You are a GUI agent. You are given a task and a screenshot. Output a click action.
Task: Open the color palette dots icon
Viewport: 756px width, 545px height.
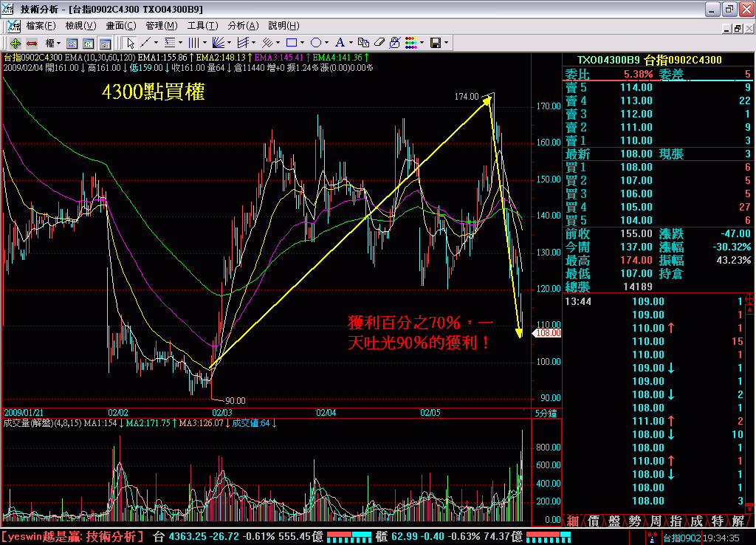pyautogui.click(x=410, y=43)
